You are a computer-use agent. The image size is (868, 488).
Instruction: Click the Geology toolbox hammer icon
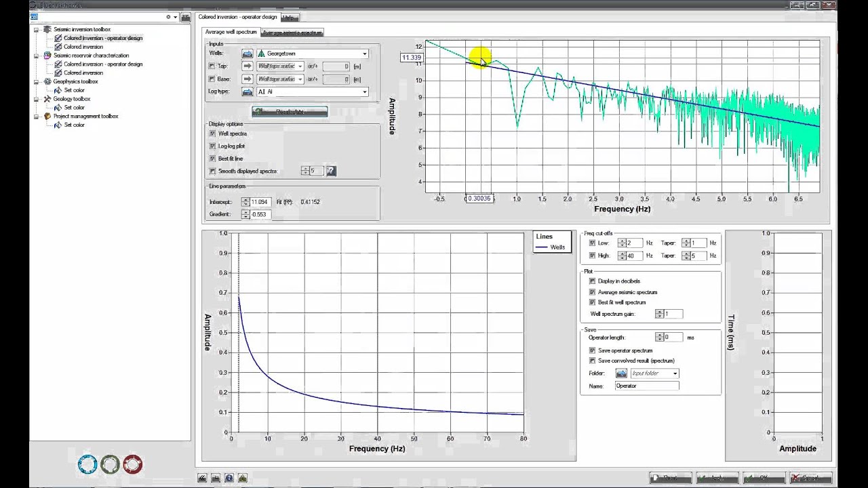(x=47, y=99)
